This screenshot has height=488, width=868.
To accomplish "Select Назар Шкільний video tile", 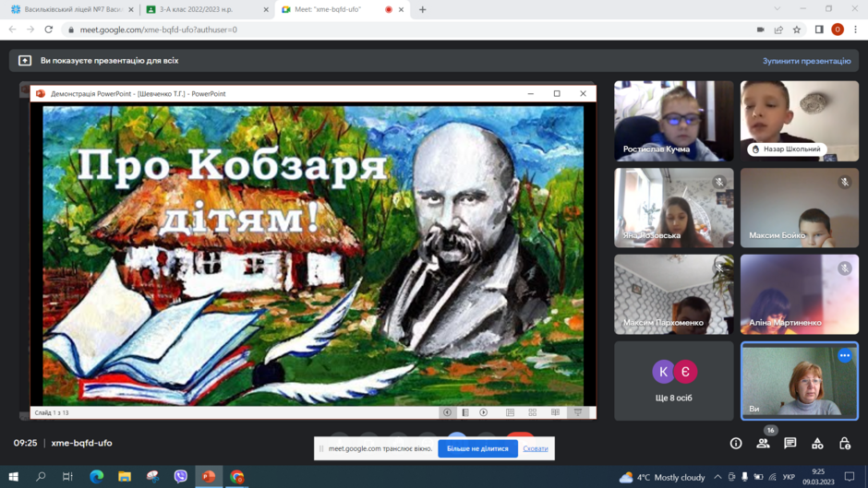I will tap(800, 121).
